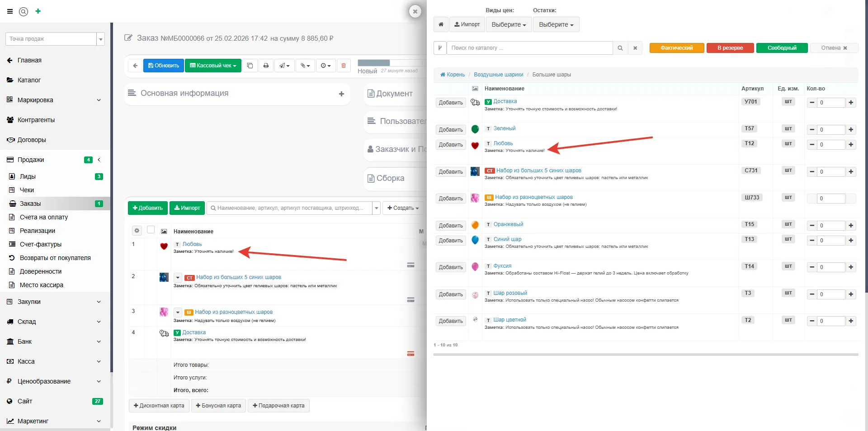Tick the select-all checkbox in order table
Screen dimensions: 868x431
(x=151, y=230)
